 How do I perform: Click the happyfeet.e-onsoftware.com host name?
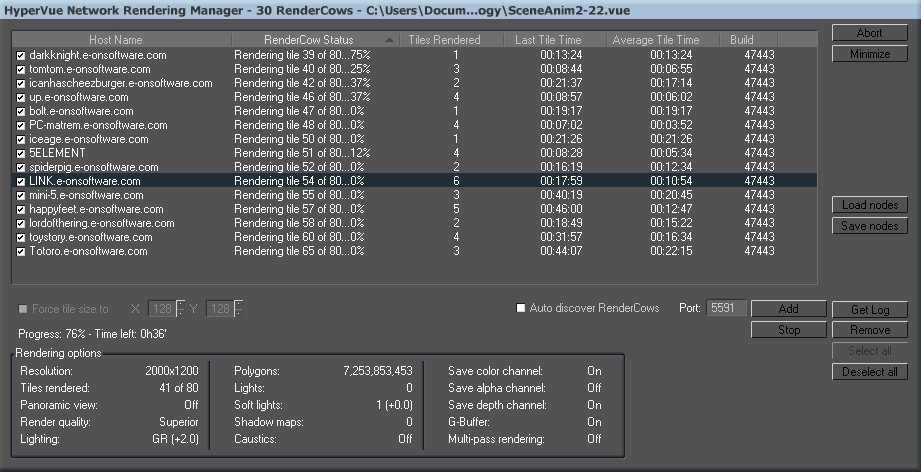coord(96,210)
